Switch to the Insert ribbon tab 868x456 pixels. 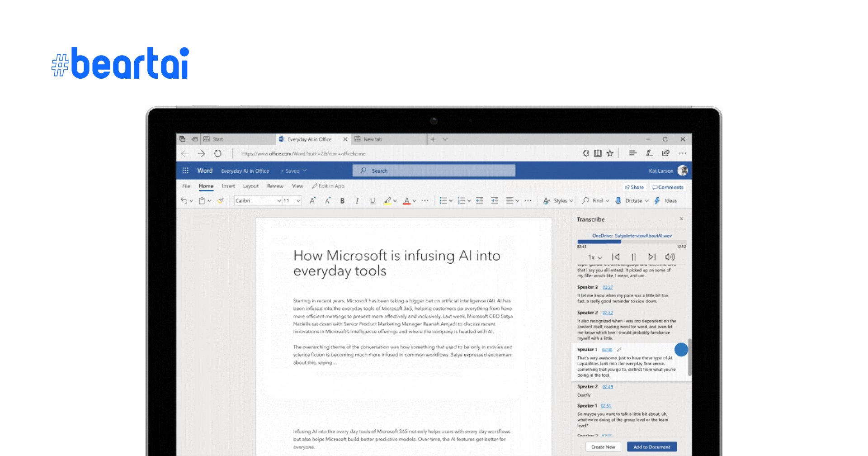(228, 186)
